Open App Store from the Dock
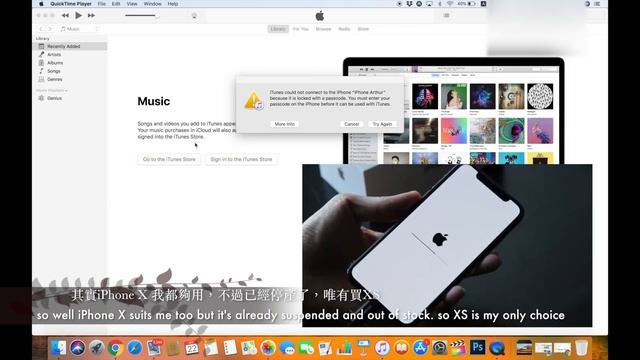The height and width of the screenshot is (360, 640). click(420, 348)
